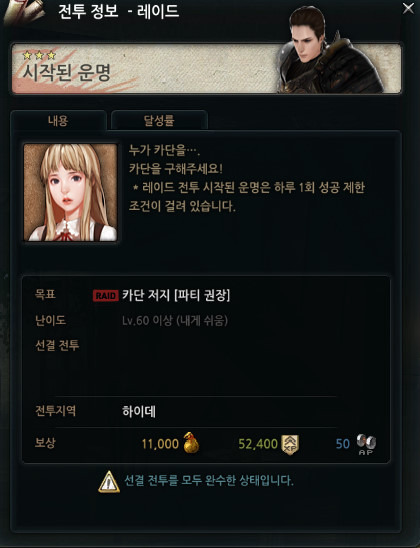Viewport: 420px width, 548px height.
Task: Click the 52,400 experience reward amount
Action: 258,444
